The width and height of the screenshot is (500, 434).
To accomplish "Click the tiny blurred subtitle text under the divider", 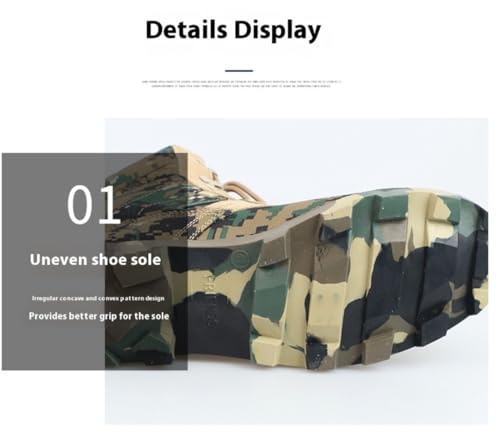I will tap(242, 84).
